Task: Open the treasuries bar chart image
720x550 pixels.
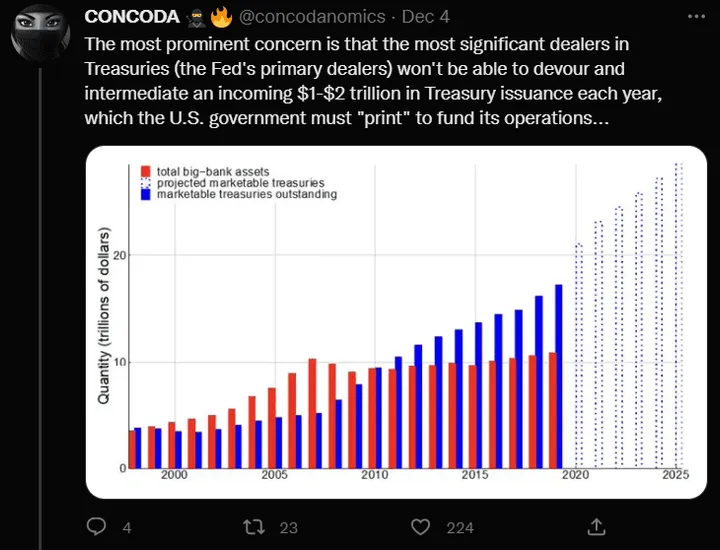Action: tap(396, 322)
